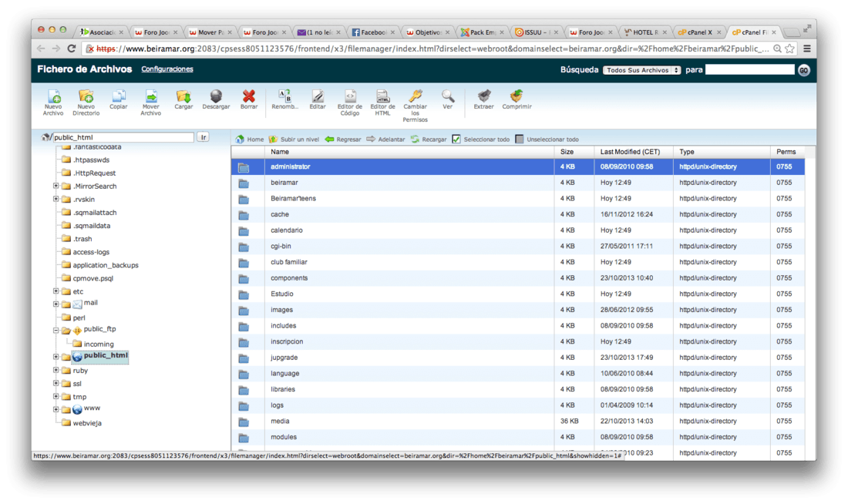Select the components folder row
The image size is (848, 504).
coord(518,278)
